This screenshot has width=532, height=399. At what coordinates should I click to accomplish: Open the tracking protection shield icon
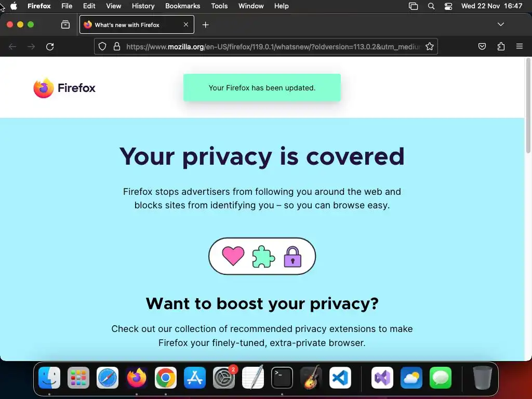102,46
